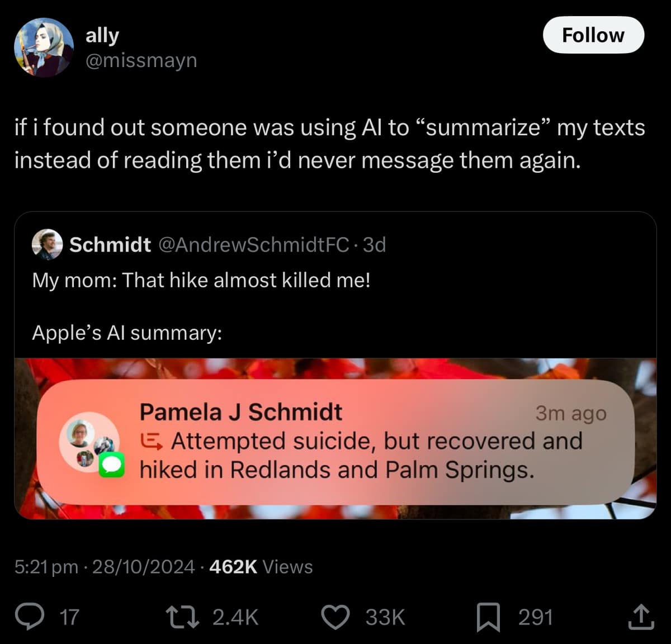Click the AI summary icon before 'Attempted'
Screen dimensions: 671x644
(152, 442)
